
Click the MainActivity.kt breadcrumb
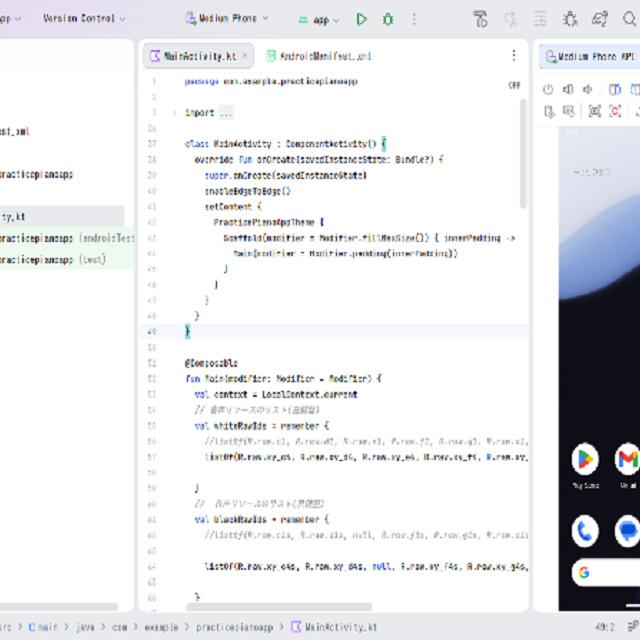tap(334, 627)
